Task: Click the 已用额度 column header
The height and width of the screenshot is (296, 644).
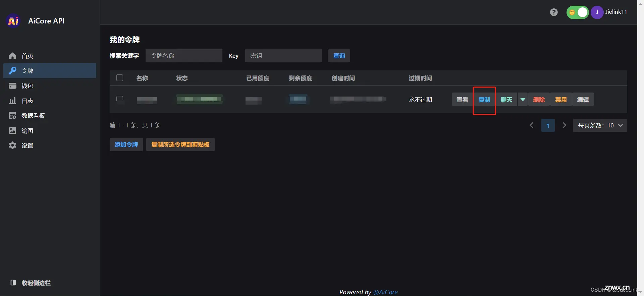Action: [258, 78]
